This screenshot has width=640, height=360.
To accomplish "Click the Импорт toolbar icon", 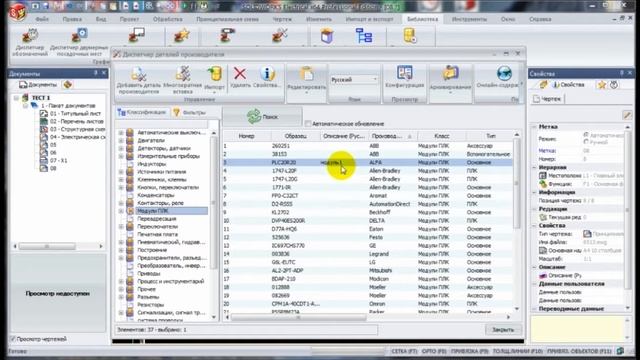I will (x=215, y=74).
